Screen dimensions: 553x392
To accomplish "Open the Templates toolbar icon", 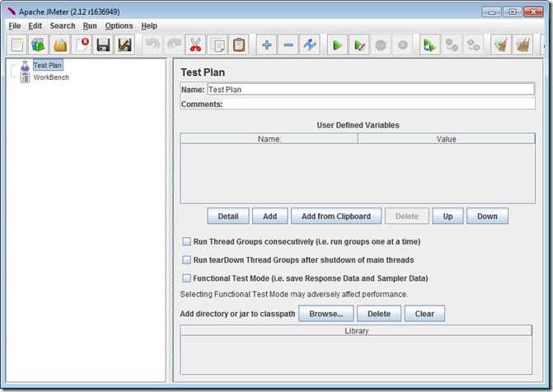I will 39,44.
